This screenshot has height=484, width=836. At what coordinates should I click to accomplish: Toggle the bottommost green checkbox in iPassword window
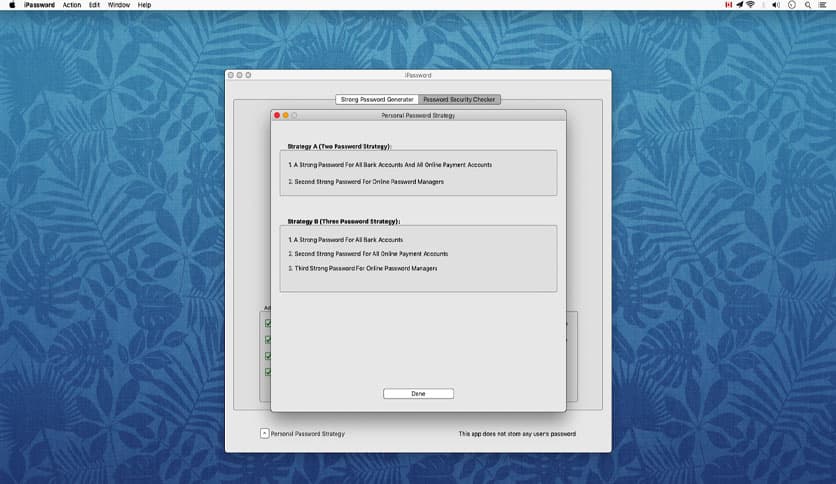(268, 372)
